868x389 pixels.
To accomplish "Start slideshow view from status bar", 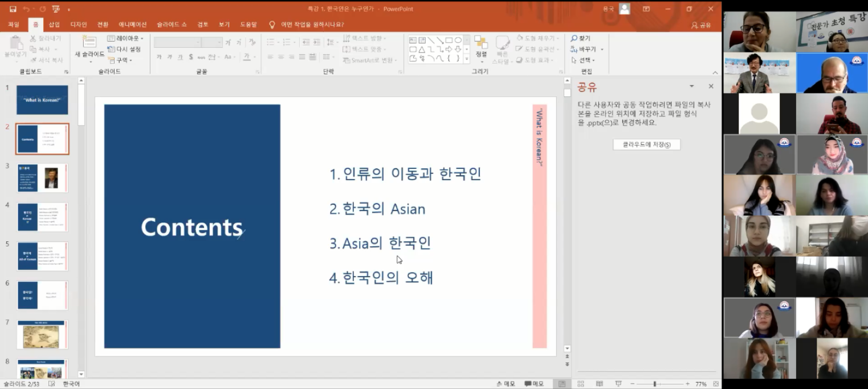I will coord(618,384).
